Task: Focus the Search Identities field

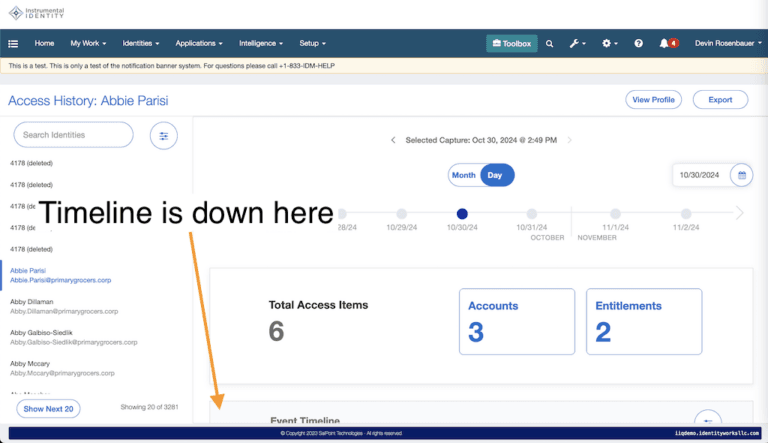Action: pyautogui.click(x=73, y=135)
